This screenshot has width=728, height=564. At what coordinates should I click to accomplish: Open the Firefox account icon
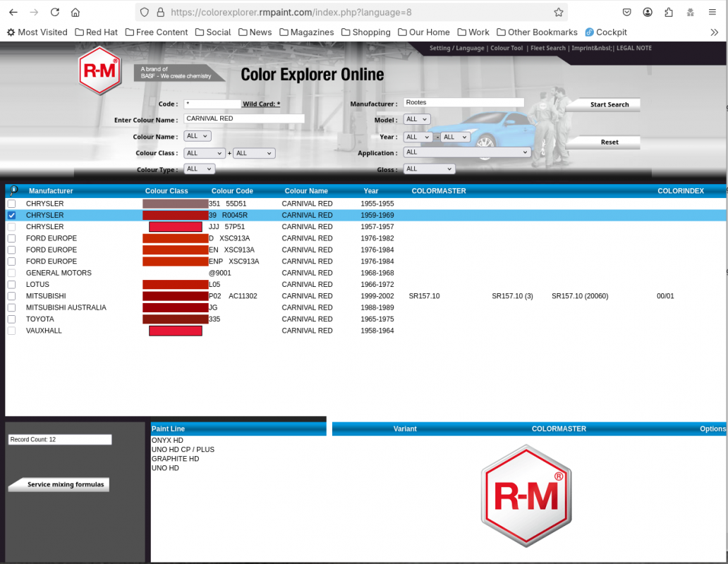point(648,13)
